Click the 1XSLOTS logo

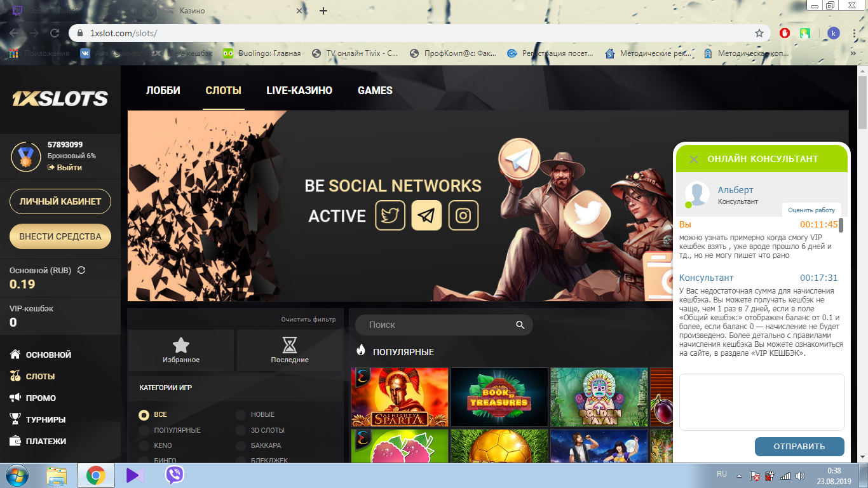click(60, 98)
